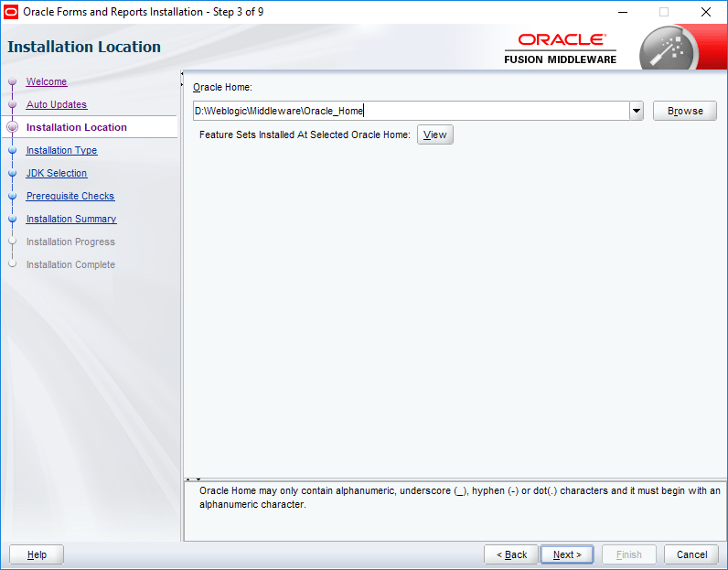Collapse the left navigation panel arrow
Image resolution: width=728 pixels, height=570 pixels.
182,74
